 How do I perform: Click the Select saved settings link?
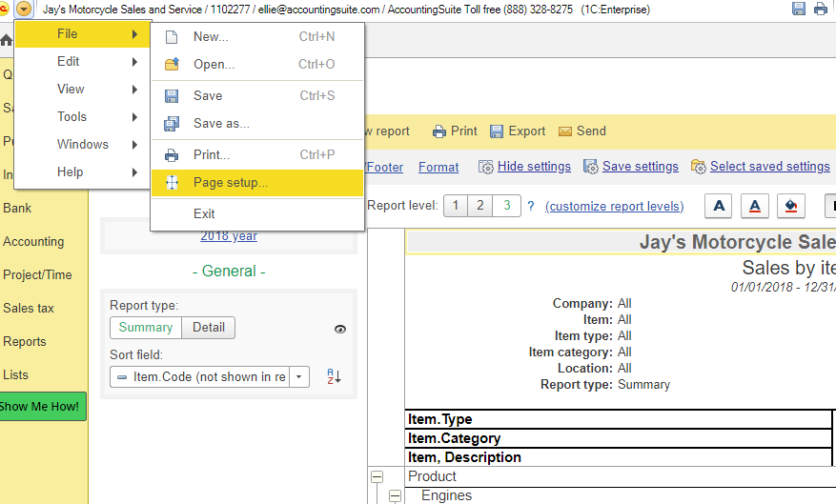point(770,167)
